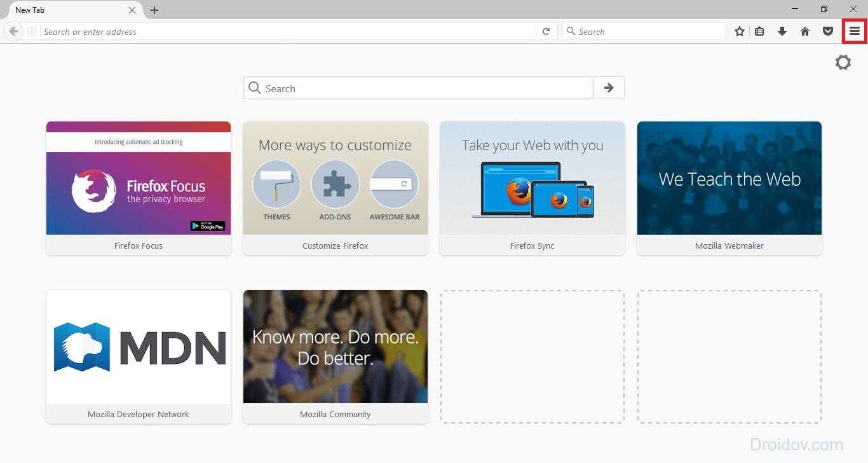This screenshot has width=868, height=463.
Task: Submit search with the arrow button
Action: click(x=609, y=88)
